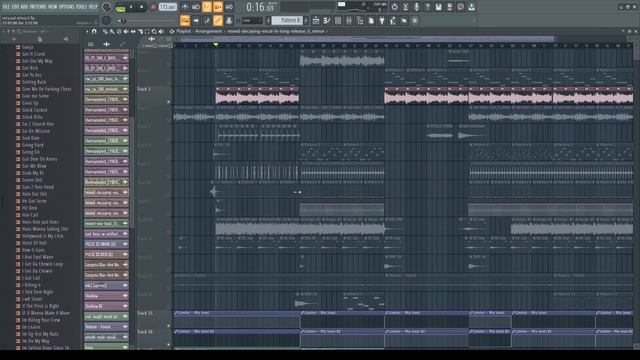Click the download content library icon

pos(471,7)
